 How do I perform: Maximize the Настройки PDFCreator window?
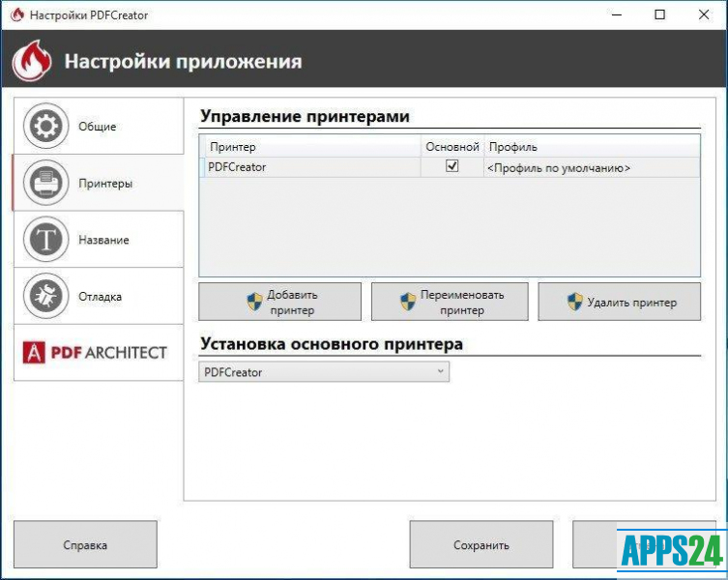pyautogui.click(x=659, y=14)
